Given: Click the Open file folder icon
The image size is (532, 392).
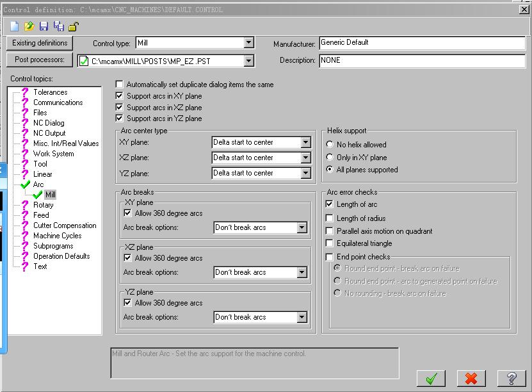Looking at the screenshot, I should (x=29, y=26).
